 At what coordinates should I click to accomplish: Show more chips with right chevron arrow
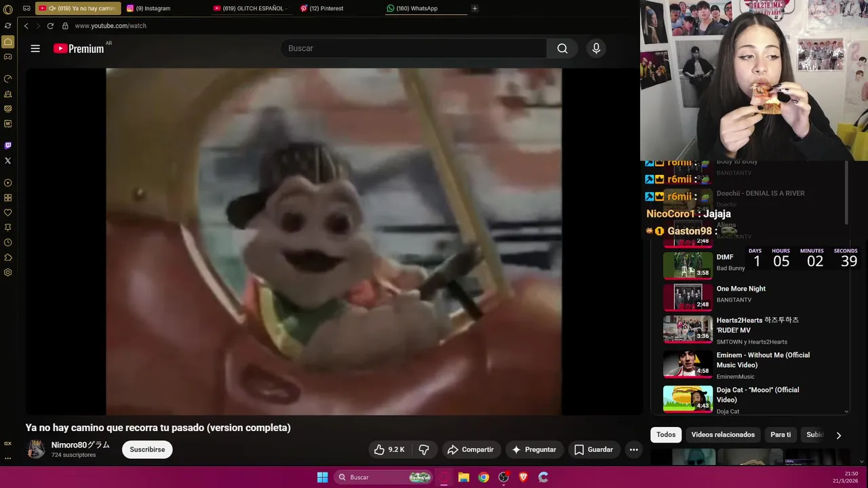838,435
